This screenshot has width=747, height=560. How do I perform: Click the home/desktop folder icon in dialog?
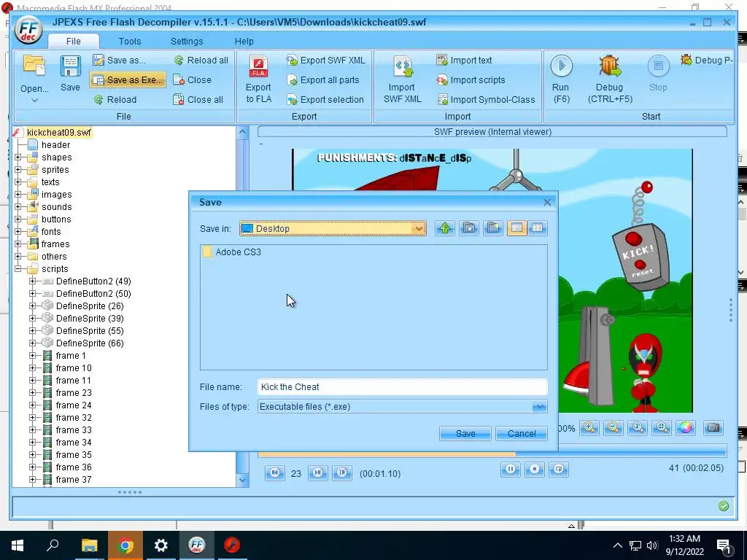(x=469, y=228)
